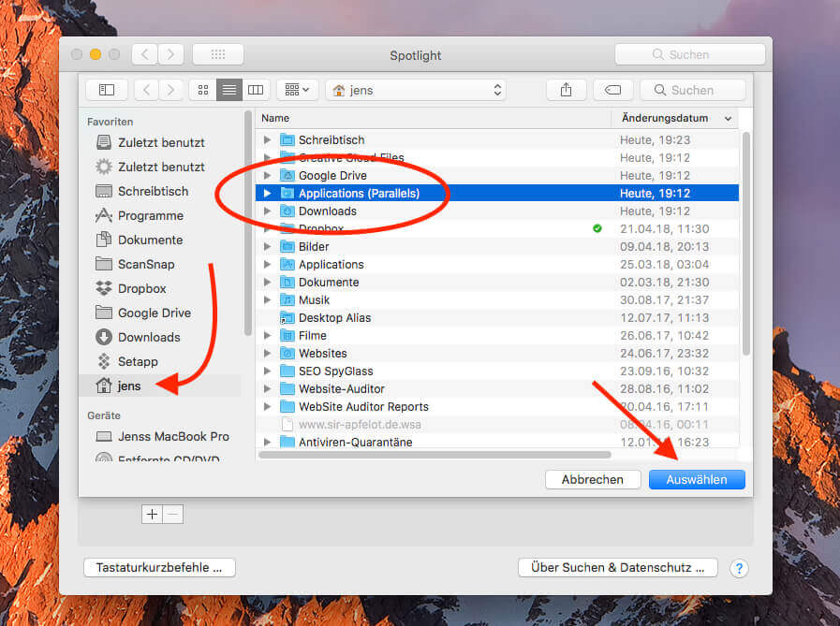Show all preferences with the grid button
840x626 pixels.
218,54
